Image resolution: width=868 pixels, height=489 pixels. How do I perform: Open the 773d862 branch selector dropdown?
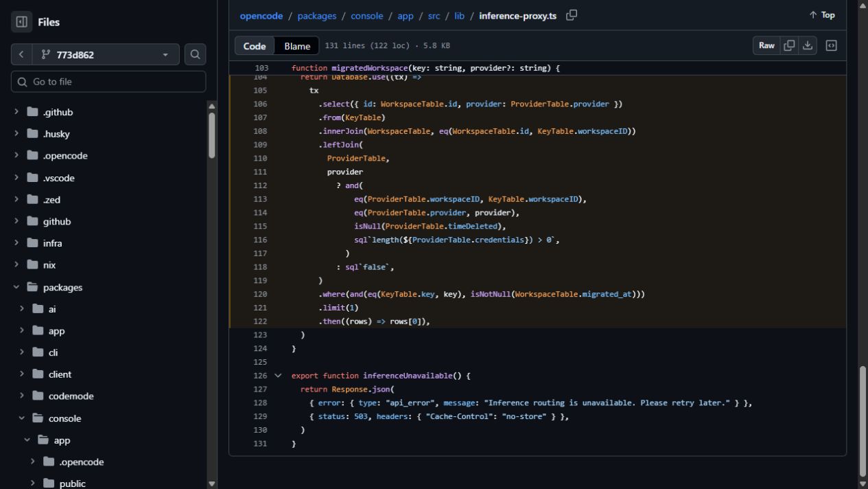click(x=106, y=54)
